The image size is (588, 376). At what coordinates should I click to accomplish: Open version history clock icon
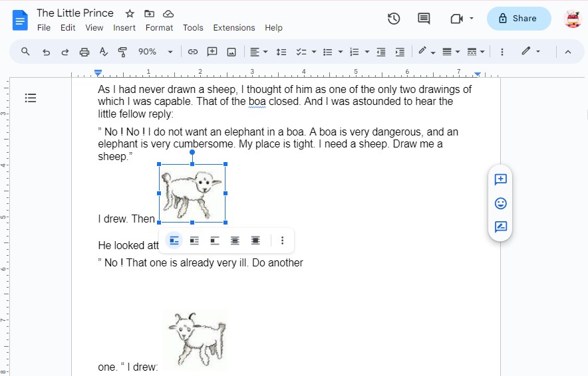pyautogui.click(x=394, y=19)
